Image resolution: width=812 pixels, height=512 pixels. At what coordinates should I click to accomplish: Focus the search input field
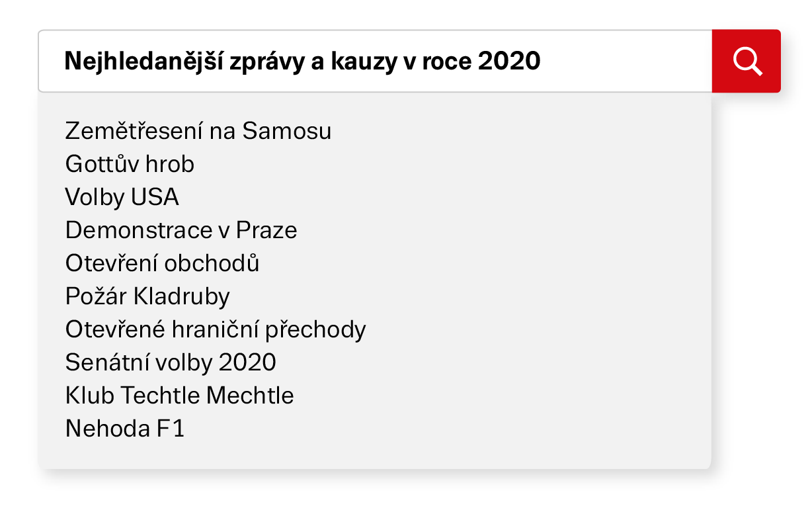pos(375,61)
